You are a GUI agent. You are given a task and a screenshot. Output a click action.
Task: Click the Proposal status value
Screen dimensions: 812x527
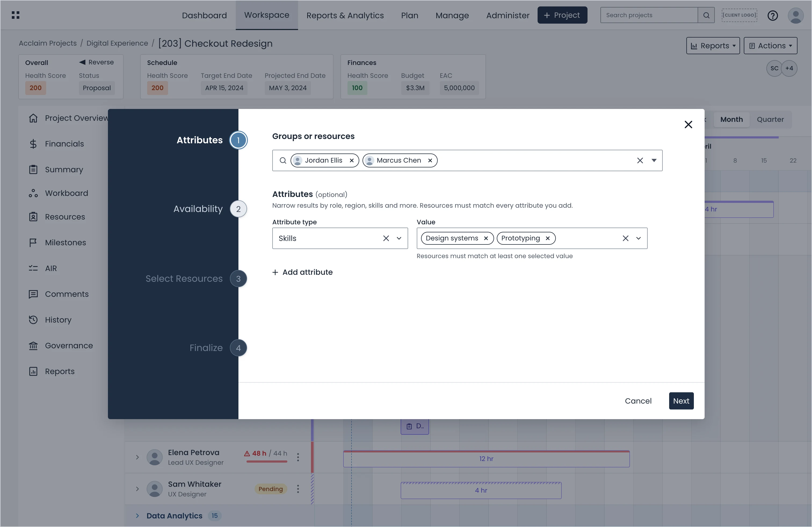97,88
